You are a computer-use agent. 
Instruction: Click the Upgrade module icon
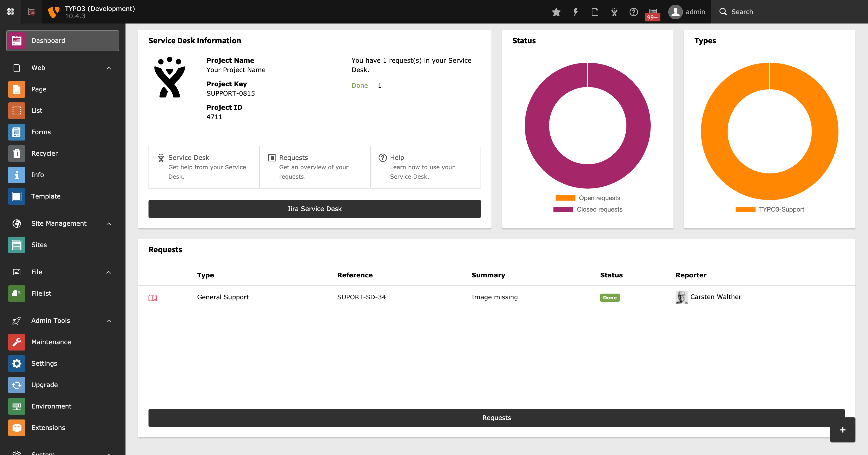click(x=16, y=385)
